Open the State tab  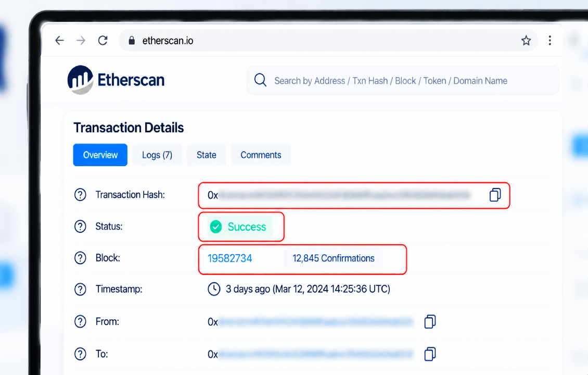click(206, 155)
